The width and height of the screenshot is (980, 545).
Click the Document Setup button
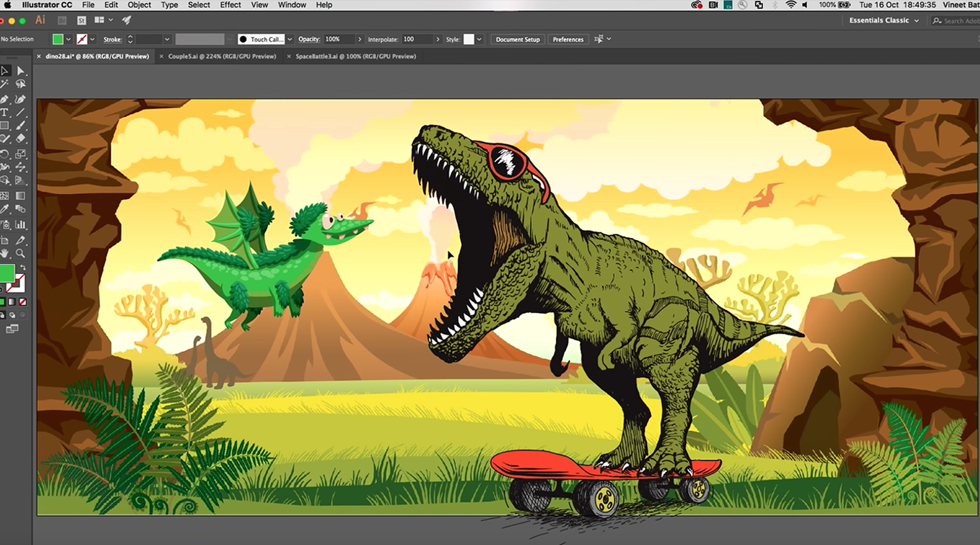coord(517,40)
